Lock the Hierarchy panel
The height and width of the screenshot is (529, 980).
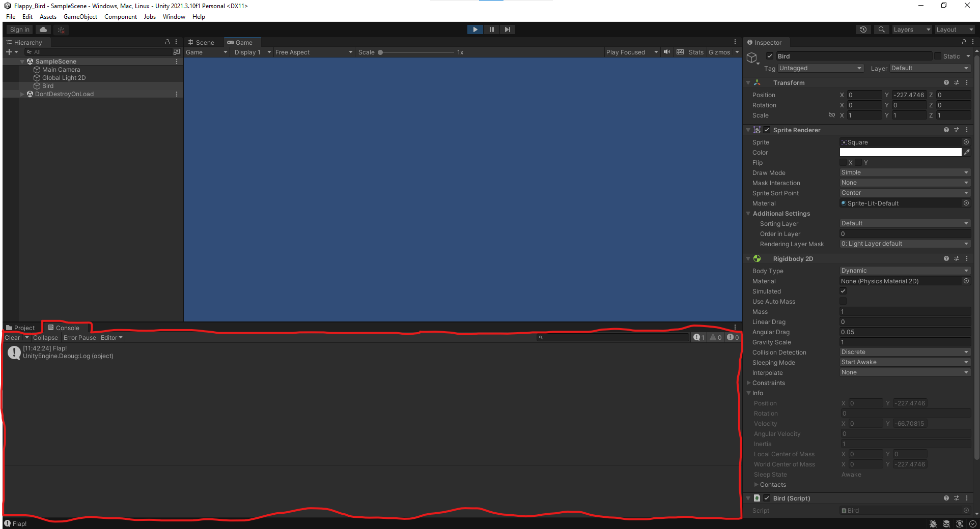pyautogui.click(x=167, y=42)
